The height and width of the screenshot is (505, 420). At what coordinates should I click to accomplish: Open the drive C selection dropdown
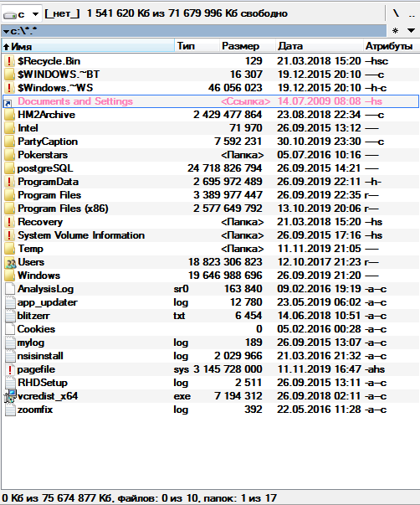tap(21, 14)
